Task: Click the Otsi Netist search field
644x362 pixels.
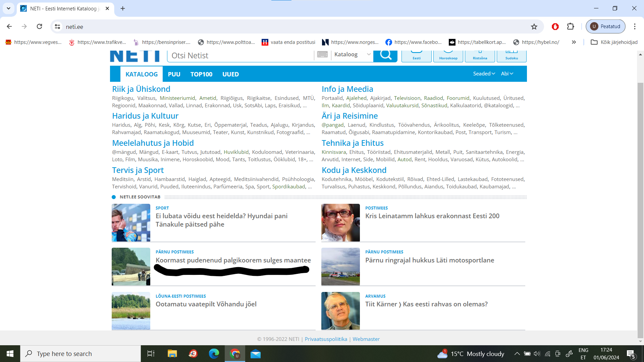Action: click(x=241, y=56)
